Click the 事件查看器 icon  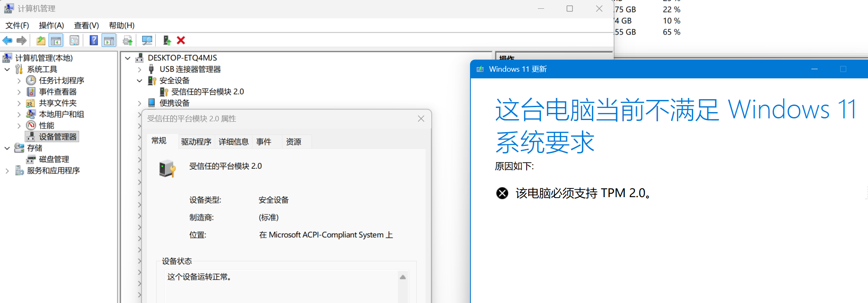click(x=31, y=92)
